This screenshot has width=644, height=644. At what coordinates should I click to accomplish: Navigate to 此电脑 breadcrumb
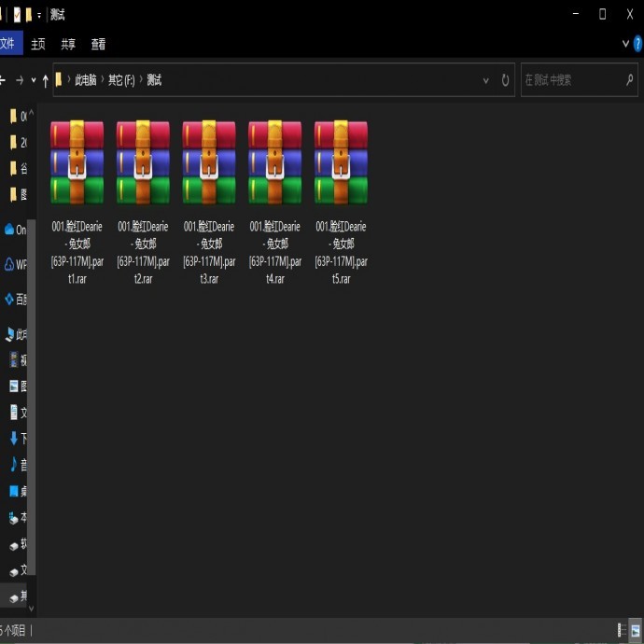coord(86,79)
